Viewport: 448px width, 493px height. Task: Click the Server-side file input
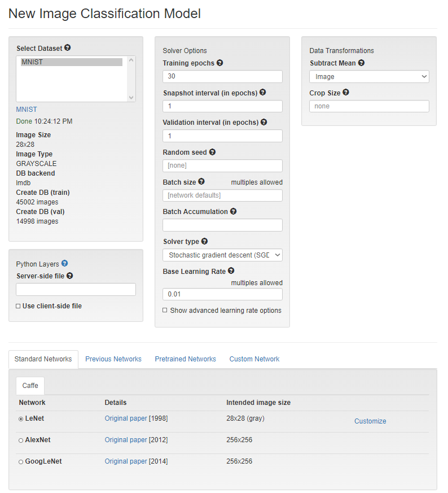pyautogui.click(x=76, y=290)
